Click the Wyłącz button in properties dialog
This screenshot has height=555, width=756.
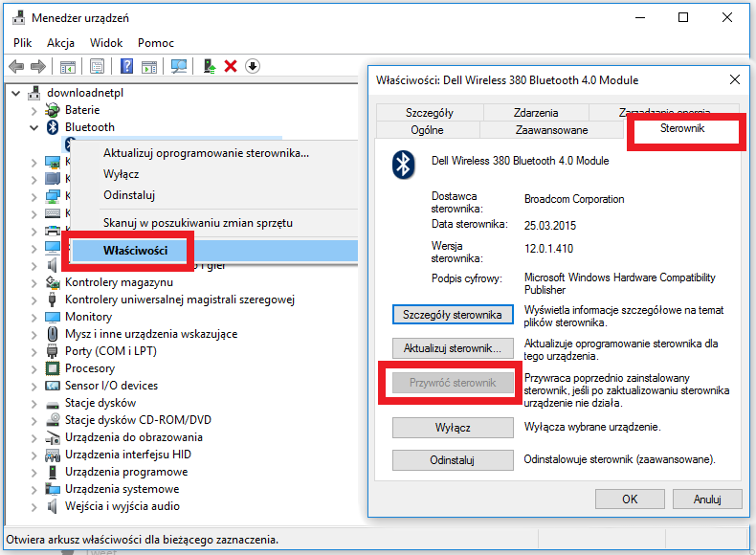(453, 428)
